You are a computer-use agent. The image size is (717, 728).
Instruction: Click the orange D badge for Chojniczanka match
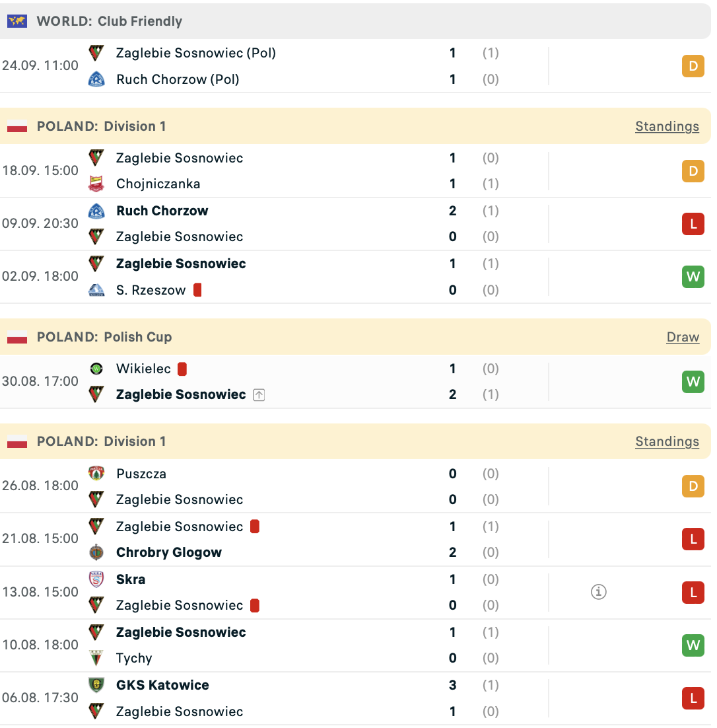click(x=693, y=171)
